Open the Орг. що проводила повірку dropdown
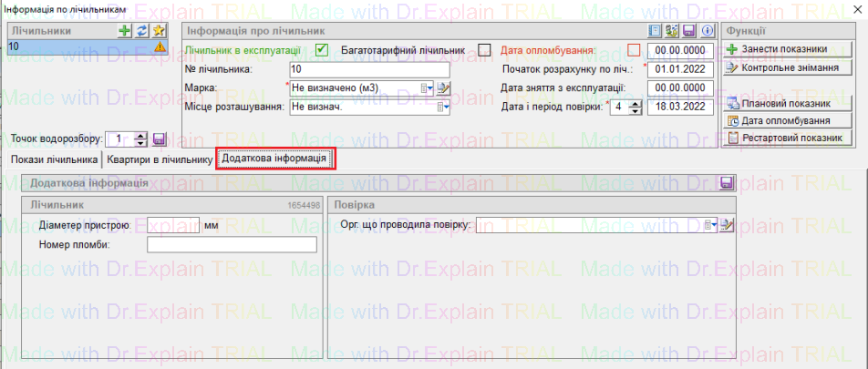868x369 pixels. (710, 225)
